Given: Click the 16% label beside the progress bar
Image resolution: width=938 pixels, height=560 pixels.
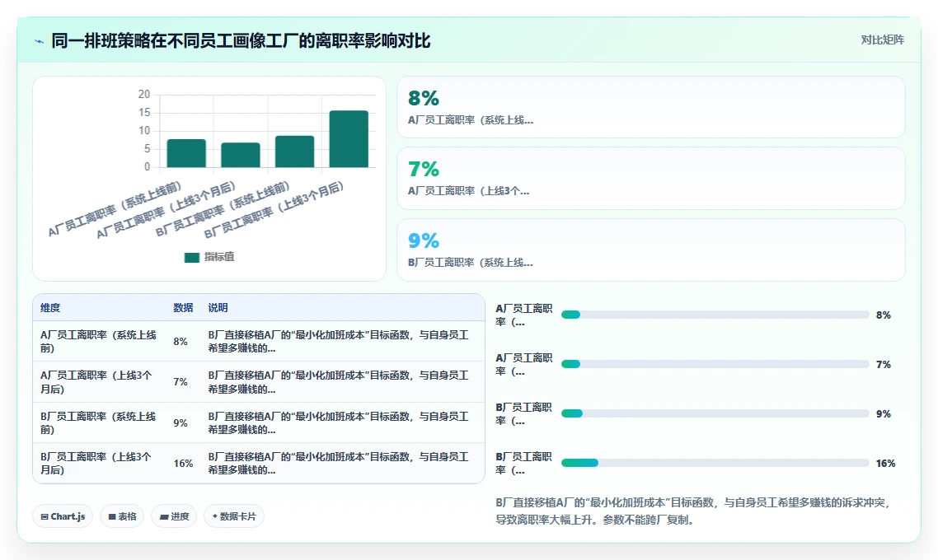Looking at the screenshot, I should click(885, 463).
